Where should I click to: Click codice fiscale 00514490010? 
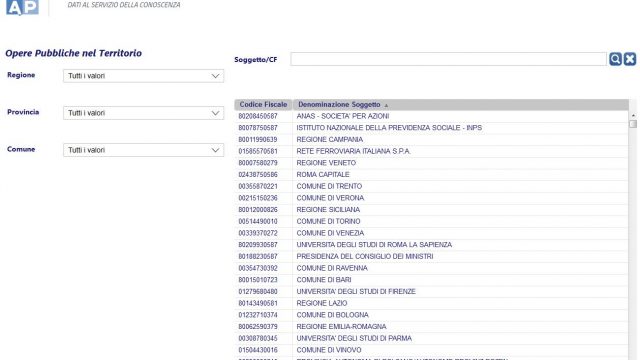click(x=258, y=222)
